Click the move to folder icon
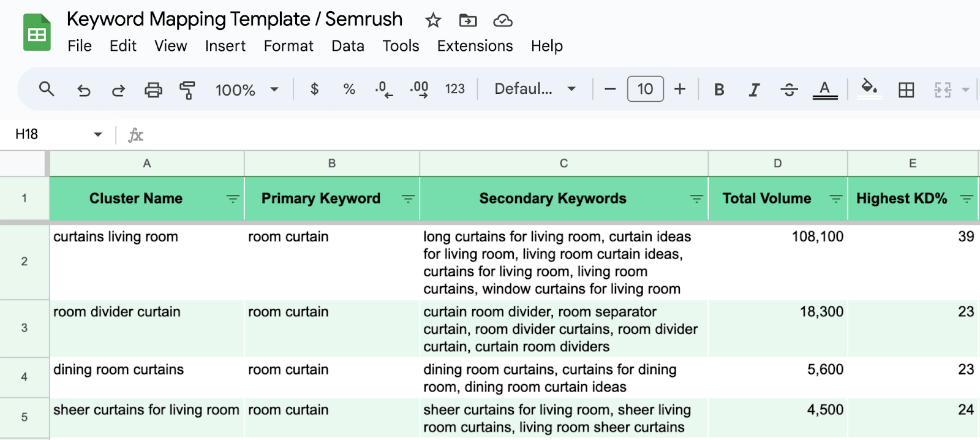Screen dimensions: 980x440 coord(468,21)
